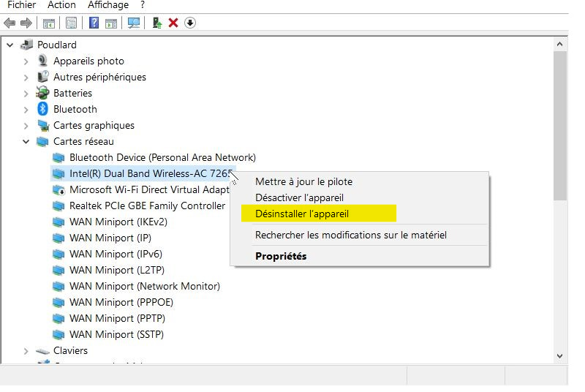
Task: Click the Microsoft Wi-Fi Direct adapter icon
Action: 58,190
